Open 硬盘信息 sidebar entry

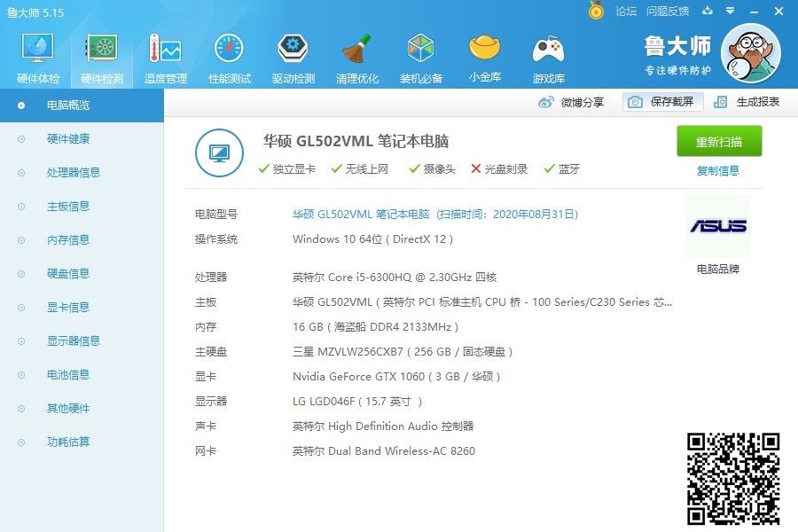point(67,274)
